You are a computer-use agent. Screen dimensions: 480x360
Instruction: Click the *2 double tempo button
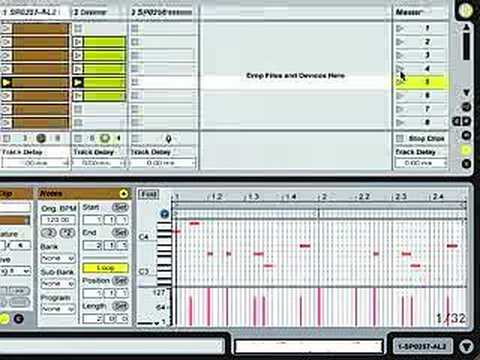[x=67, y=233]
